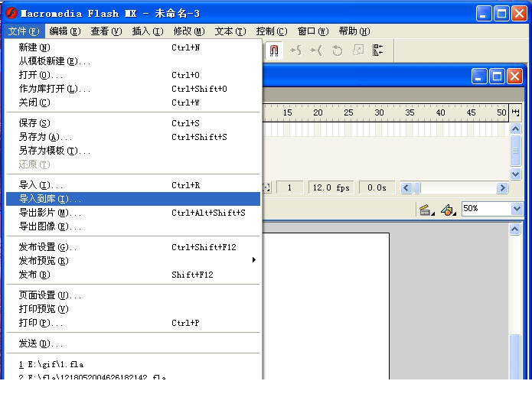Click the Straighten tool icon

pyautogui.click(x=316, y=50)
